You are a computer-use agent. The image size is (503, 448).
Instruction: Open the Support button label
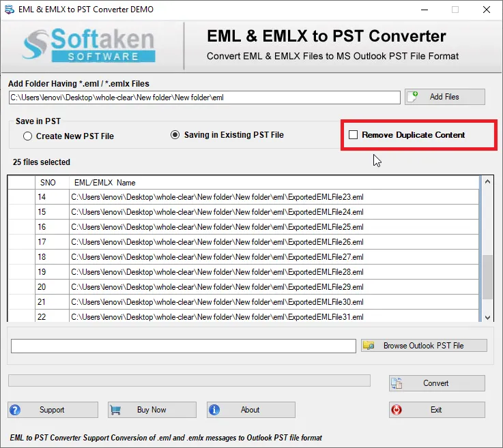(52, 410)
